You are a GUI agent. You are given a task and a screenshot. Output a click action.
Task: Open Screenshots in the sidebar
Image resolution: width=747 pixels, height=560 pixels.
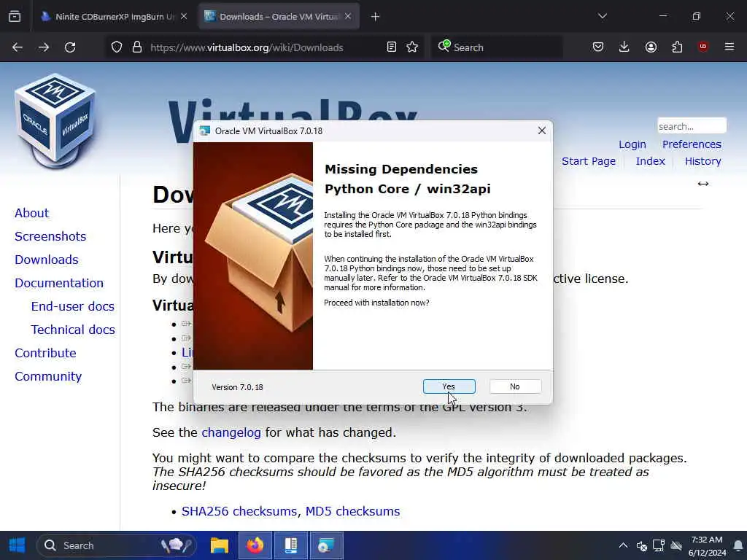[x=50, y=236]
